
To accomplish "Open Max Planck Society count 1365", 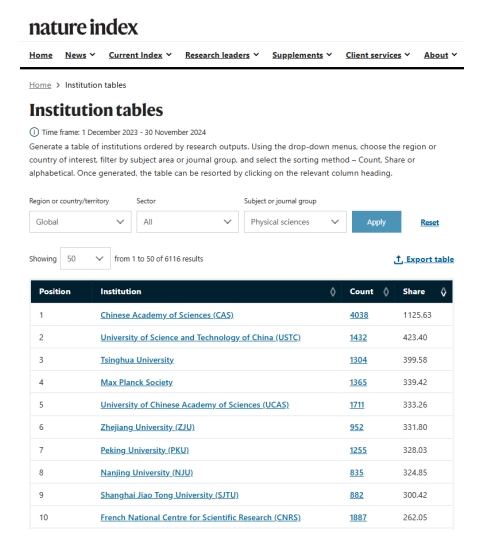I will tap(358, 382).
